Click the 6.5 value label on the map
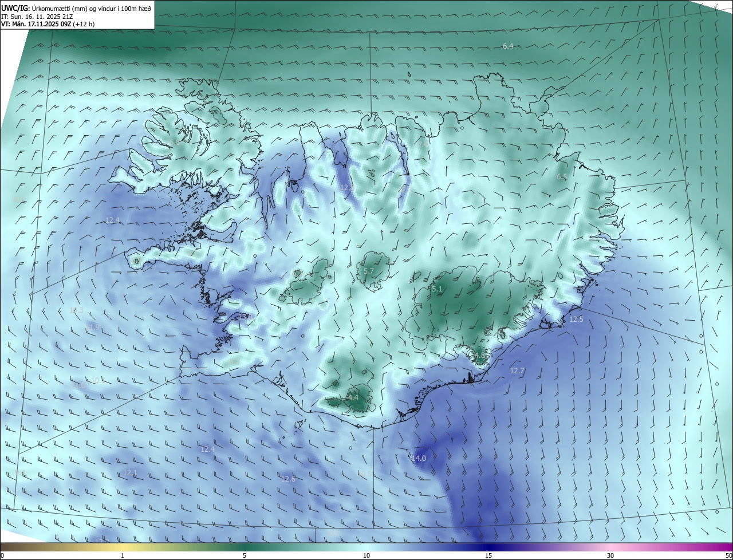Viewport: 733px width, 560px height. pos(562,177)
